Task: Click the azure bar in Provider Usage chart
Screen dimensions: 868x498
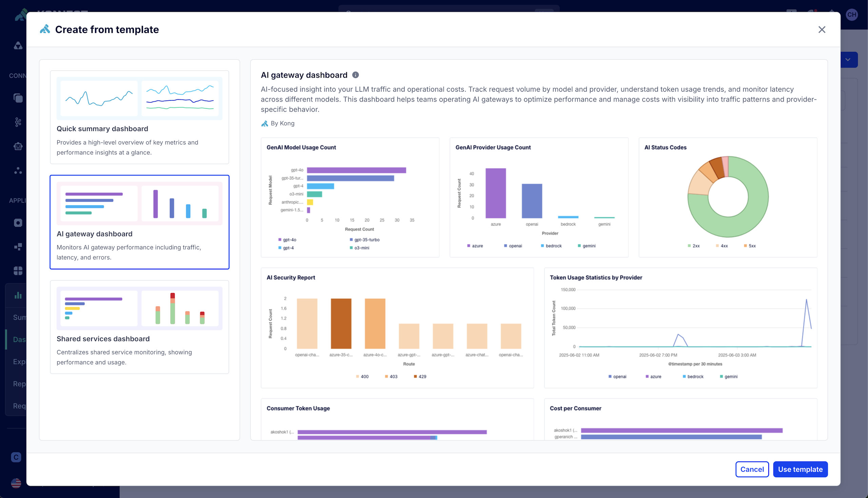Action: (495, 193)
